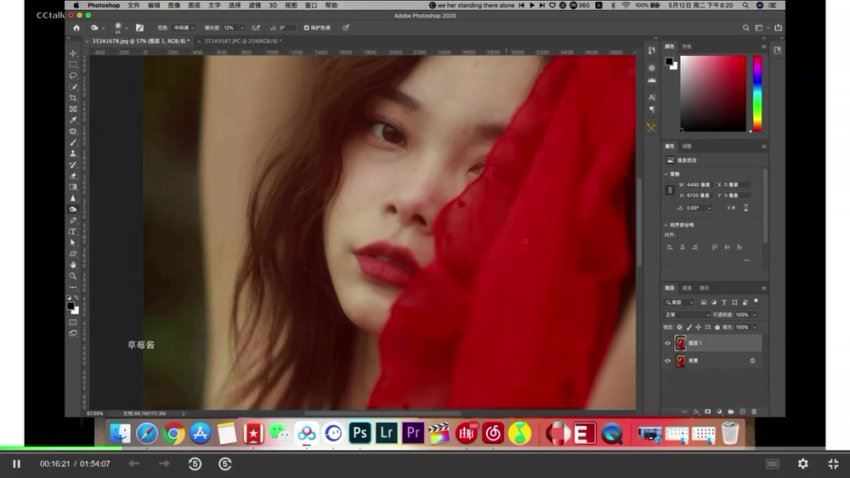850x478 pixels.
Task: Open video player settings gear
Action: [x=802, y=464]
